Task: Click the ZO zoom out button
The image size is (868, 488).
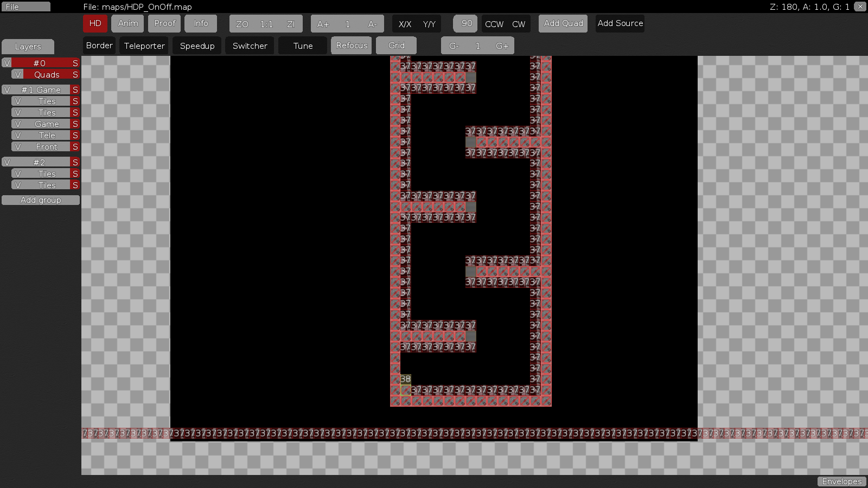Action: click(242, 24)
